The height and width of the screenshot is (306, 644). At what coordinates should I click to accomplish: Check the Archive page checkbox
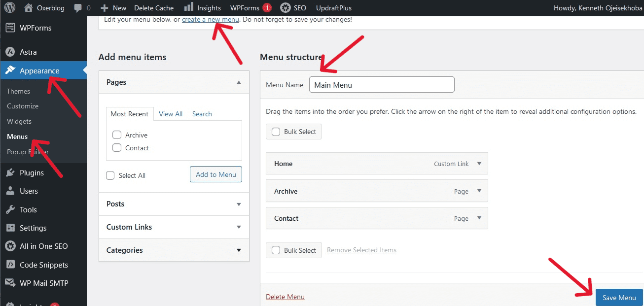point(117,135)
